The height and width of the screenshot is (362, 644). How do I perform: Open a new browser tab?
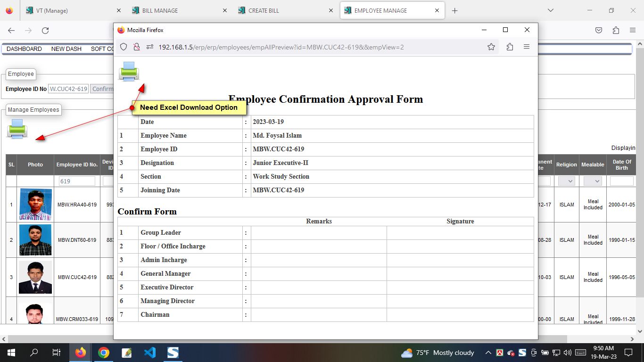454,11
